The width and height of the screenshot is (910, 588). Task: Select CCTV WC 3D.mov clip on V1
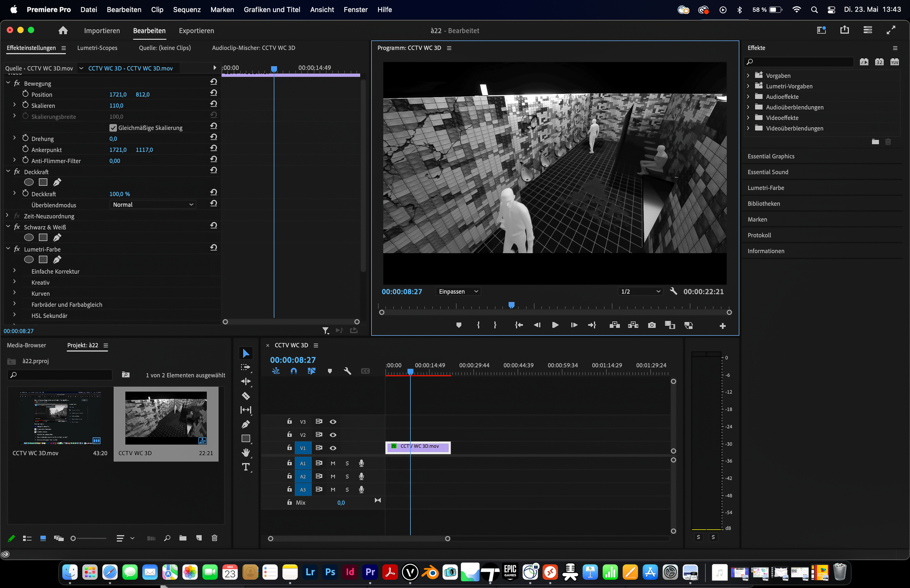pyautogui.click(x=418, y=447)
